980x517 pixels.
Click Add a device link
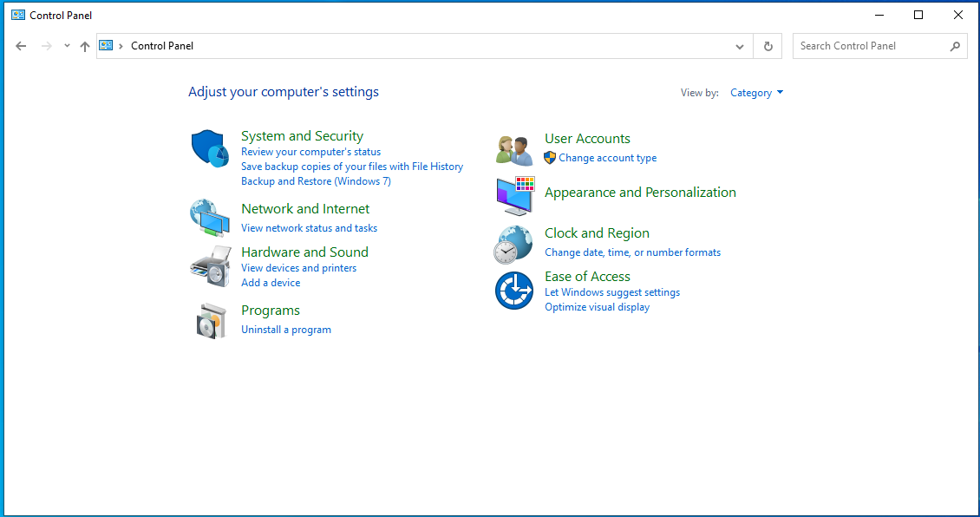(271, 283)
